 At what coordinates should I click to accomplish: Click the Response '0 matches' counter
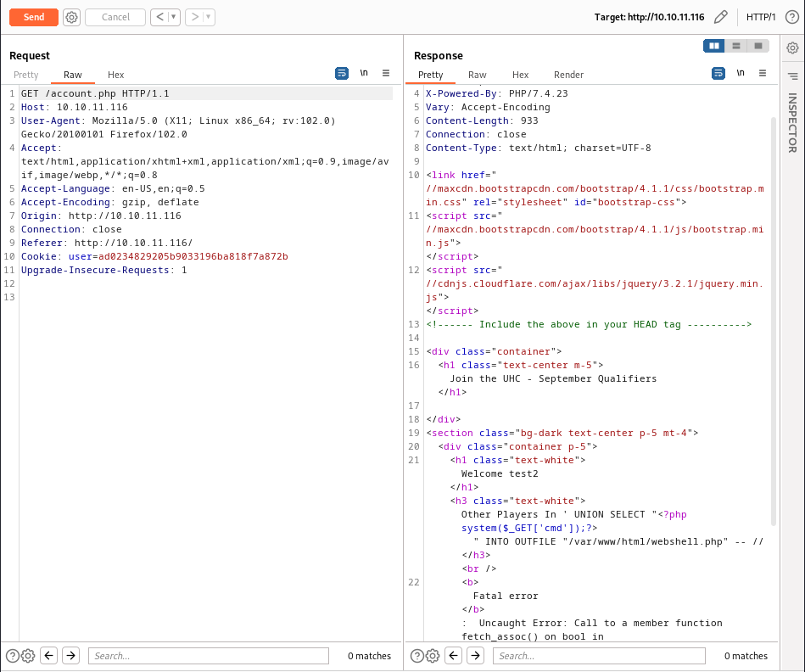[746, 656]
